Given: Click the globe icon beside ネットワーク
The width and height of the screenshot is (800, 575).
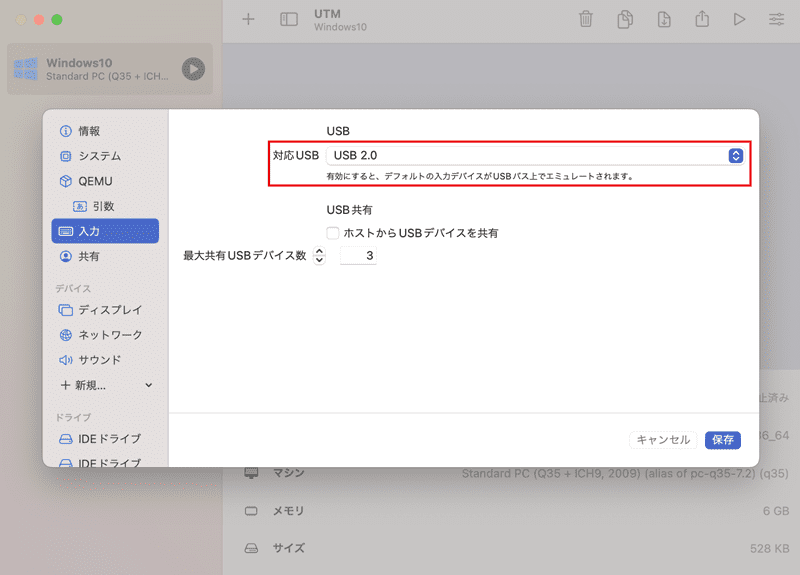Looking at the screenshot, I should pos(66,335).
